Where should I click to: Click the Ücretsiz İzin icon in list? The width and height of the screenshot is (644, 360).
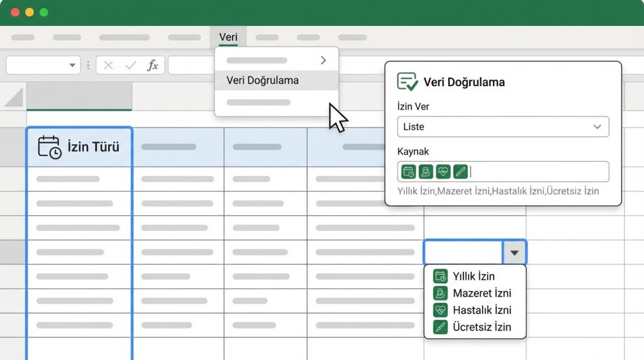(440, 327)
